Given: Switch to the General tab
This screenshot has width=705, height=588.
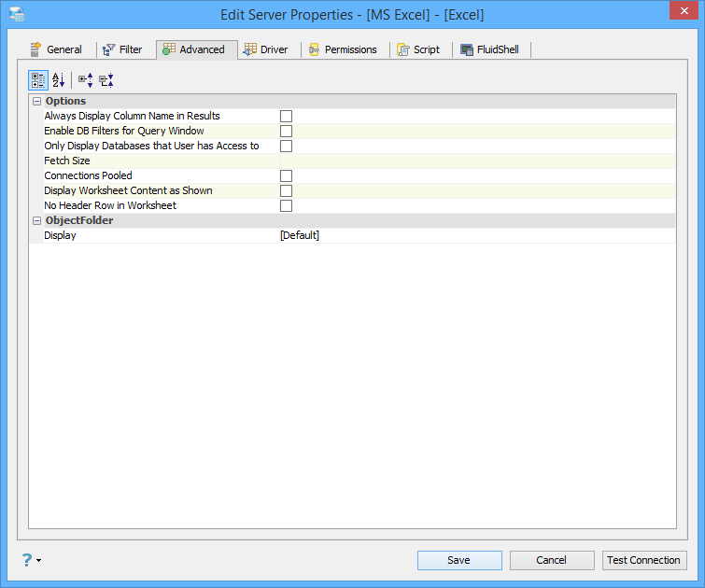Looking at the screenshot, I should pos(56,49).
